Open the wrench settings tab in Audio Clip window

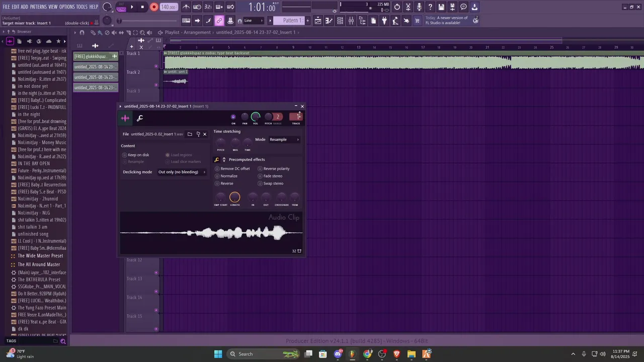(x=140, y=118)
